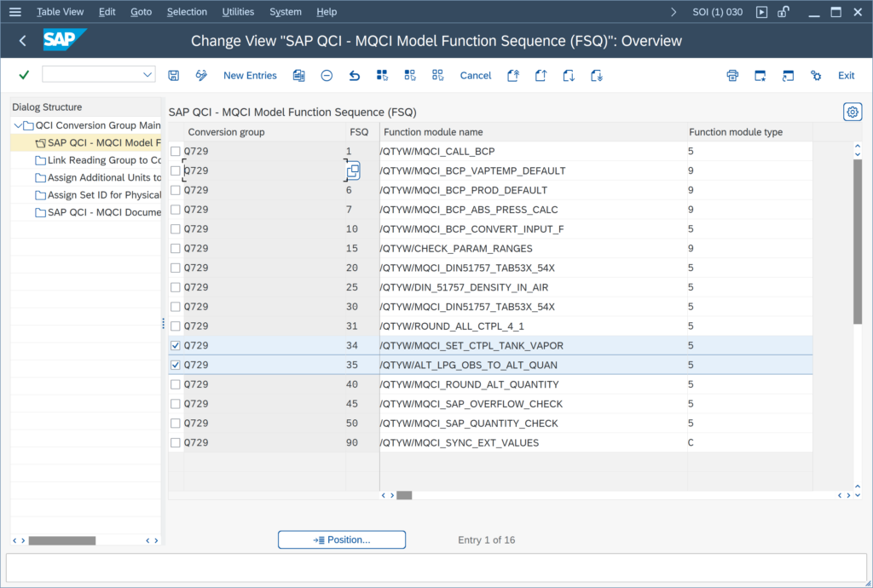The width and height of the screenshot is (873, 588).
Task: Click the table horizontal scrollbar thumb
Action: click(x=404, y=495)
